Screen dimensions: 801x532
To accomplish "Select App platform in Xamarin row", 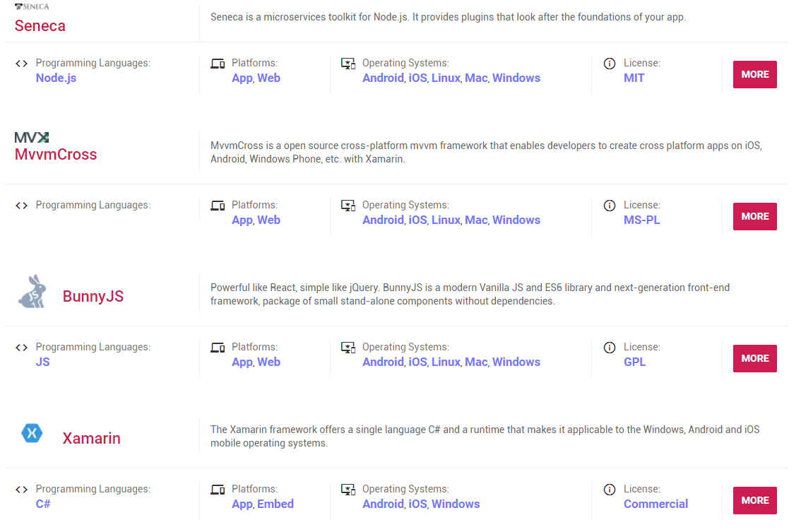I will (x=242, y=504).
